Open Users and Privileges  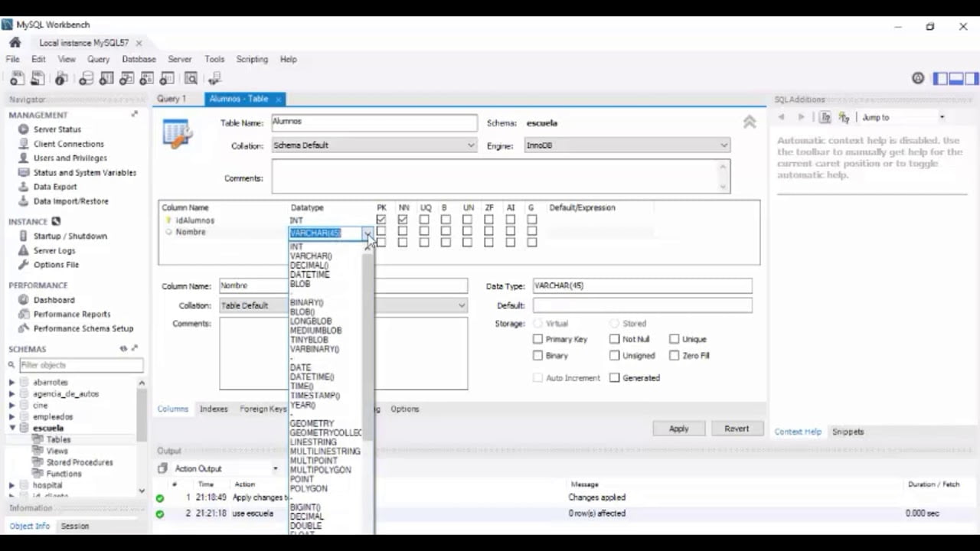pos(70,158)
